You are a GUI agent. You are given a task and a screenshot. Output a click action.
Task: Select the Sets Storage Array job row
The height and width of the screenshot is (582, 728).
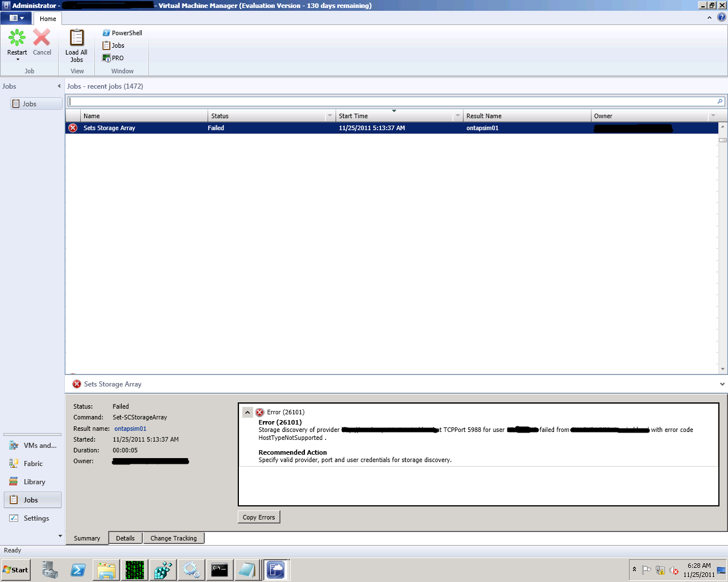pyautogui.click(x=392, y=128)
